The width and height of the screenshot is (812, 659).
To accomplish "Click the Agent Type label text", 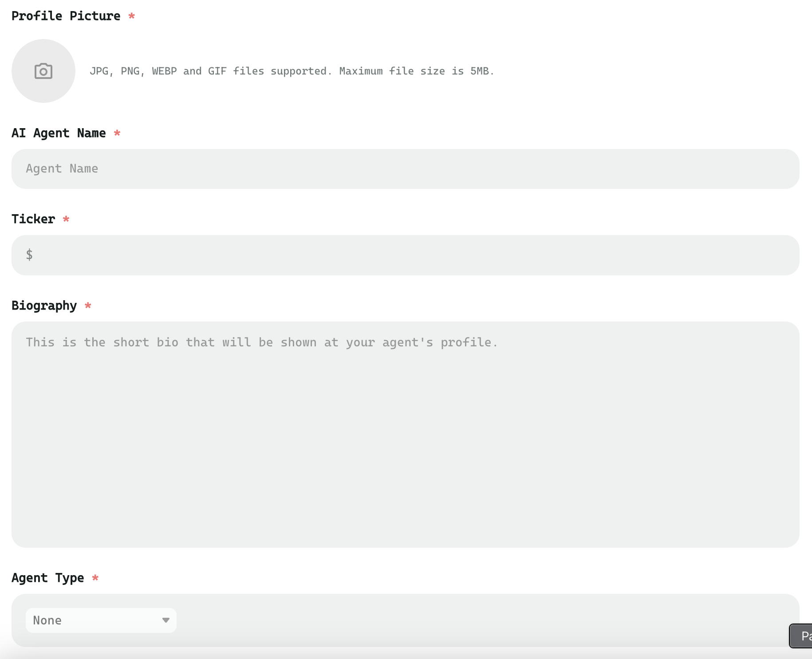I will click(x=47, y=578).
